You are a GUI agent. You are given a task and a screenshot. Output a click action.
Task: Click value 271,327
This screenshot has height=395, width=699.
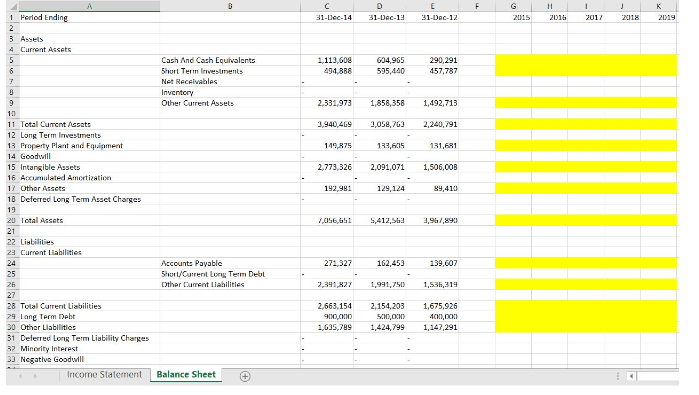tap(337, 263)
